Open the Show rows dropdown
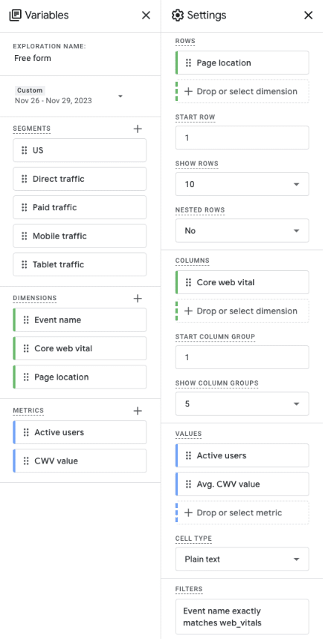The image size is (325, 644). click(242, 184)
